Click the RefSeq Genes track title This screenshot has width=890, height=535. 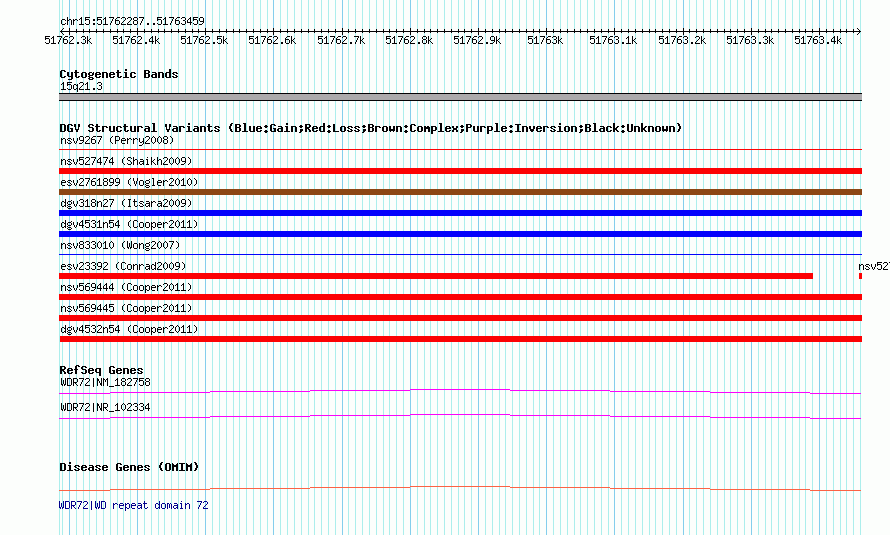(101, 370)
